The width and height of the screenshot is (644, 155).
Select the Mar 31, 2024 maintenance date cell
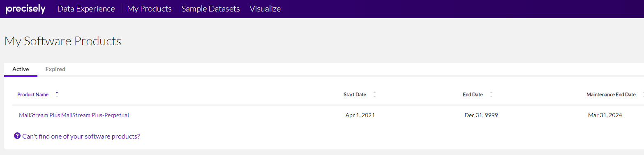click(605, 116)
